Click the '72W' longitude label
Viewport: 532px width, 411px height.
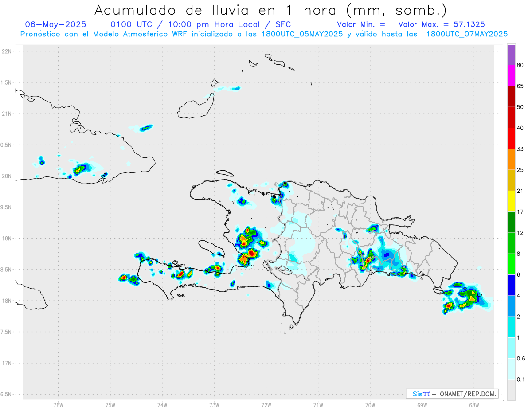pos(266,405)
